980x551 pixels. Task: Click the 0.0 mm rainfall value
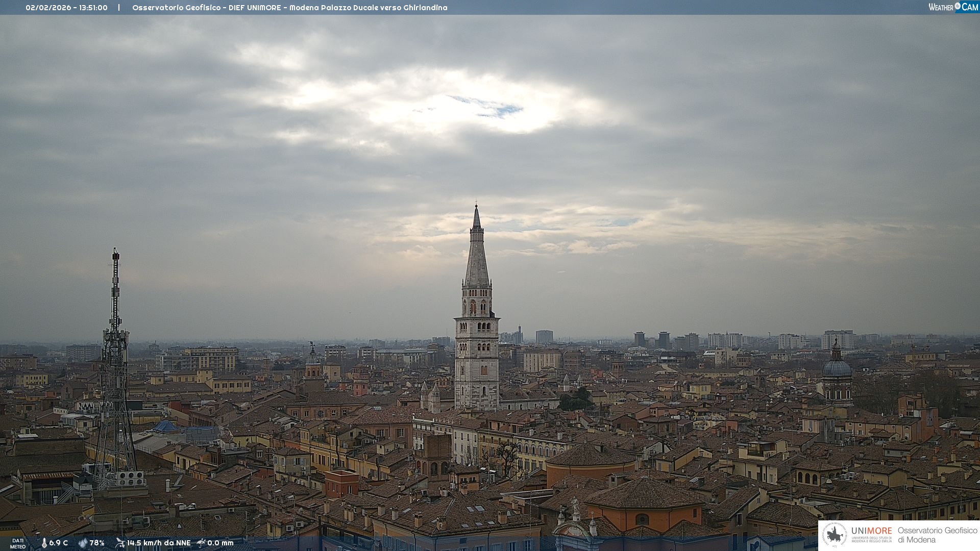[220, 543]
